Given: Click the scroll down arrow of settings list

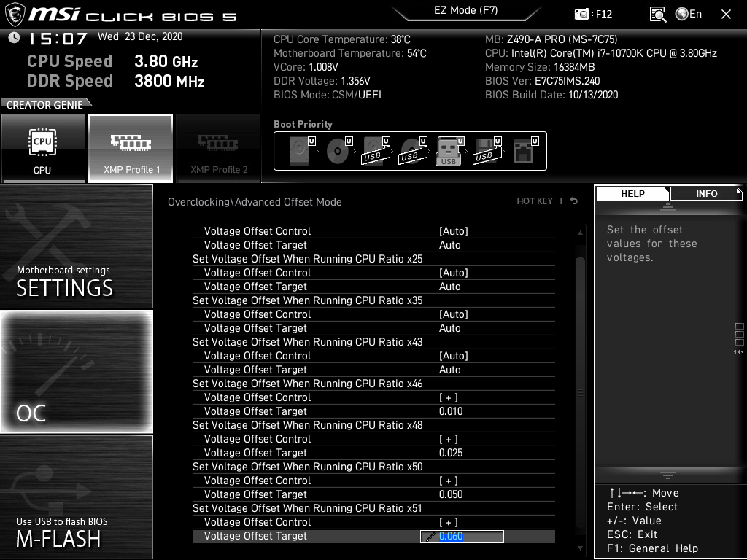Looking at the screenshot, I should [580, 548].
